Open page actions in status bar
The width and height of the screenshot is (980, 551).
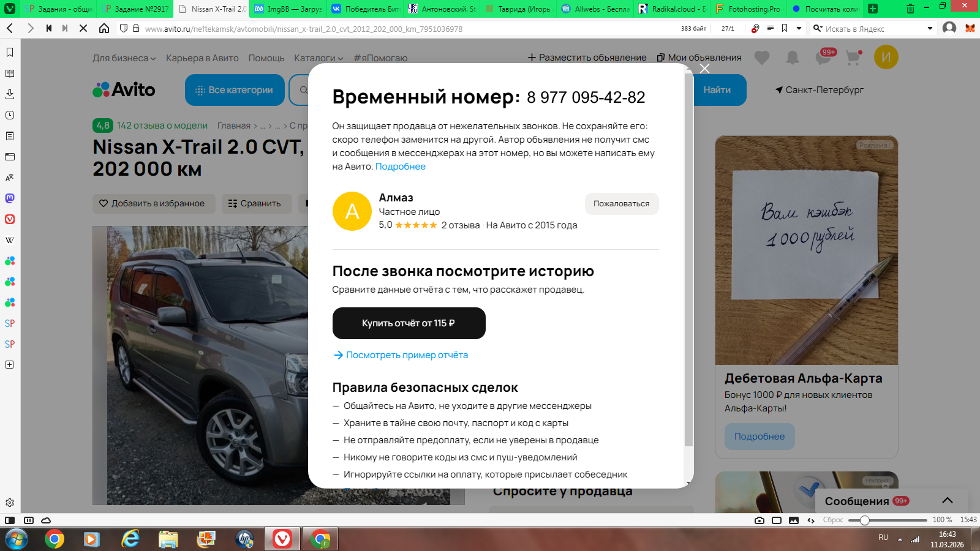811,520
